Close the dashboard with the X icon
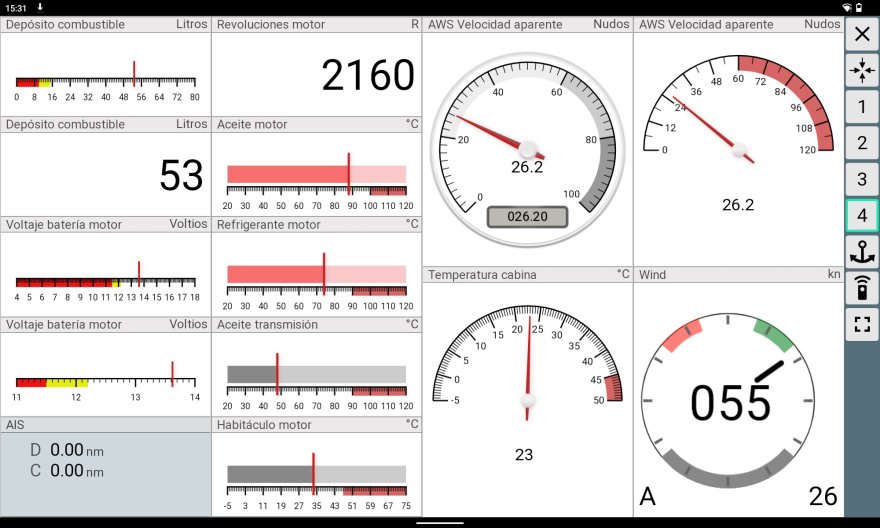The width and height of the screenshot is (880, 528). 861,35
